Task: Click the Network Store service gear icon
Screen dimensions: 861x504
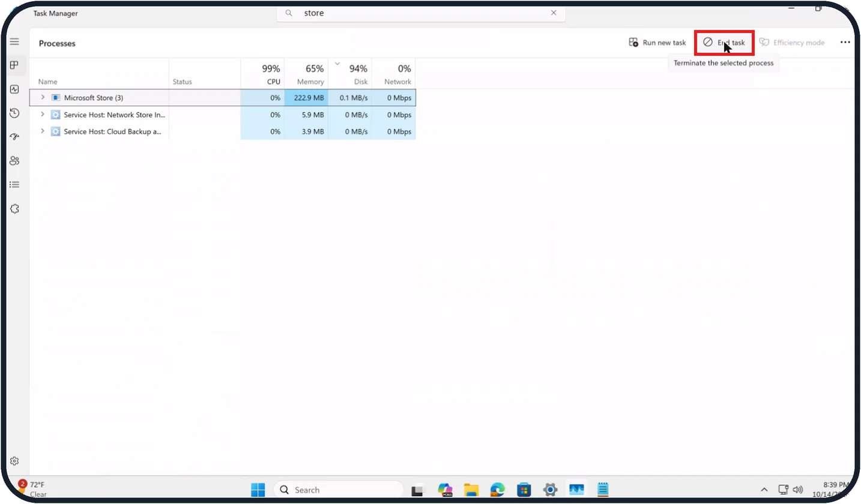Action: (56, 115)
